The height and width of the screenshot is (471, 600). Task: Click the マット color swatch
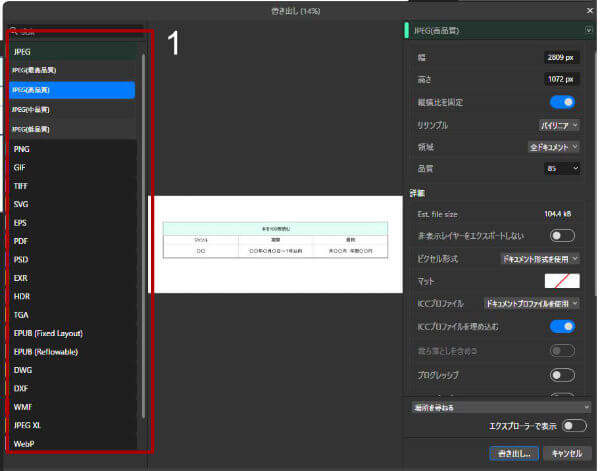(x=562, y=281)
